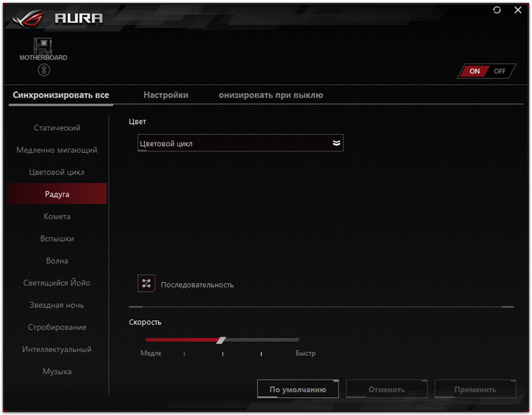Select the Волна effect
The height and width of the screenshot is (415, 532).
(x=57, y=261)
